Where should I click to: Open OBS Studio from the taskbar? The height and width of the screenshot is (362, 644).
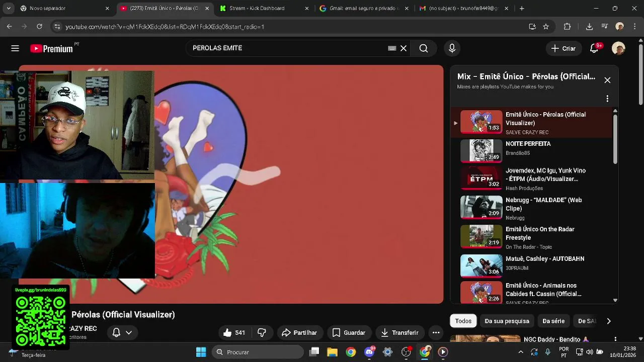pos(406,352)
